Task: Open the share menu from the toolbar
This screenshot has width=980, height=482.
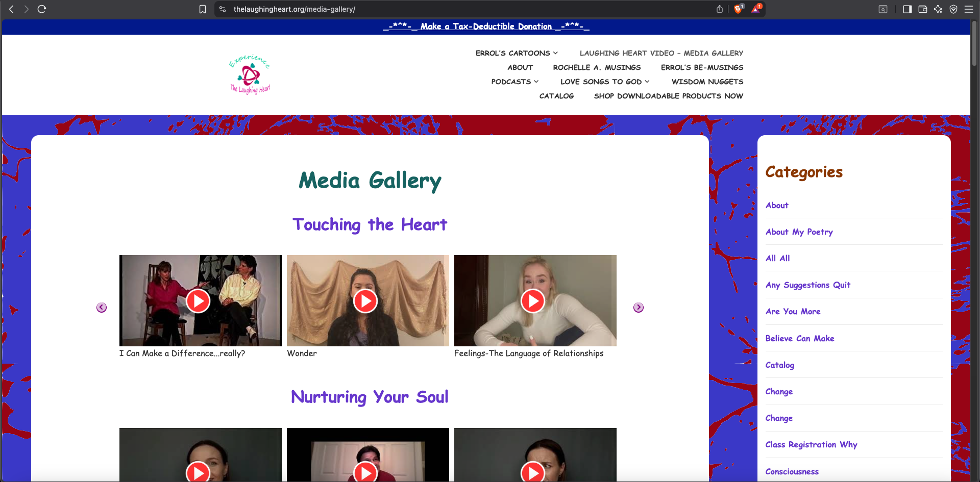Action: click(719, 9)
